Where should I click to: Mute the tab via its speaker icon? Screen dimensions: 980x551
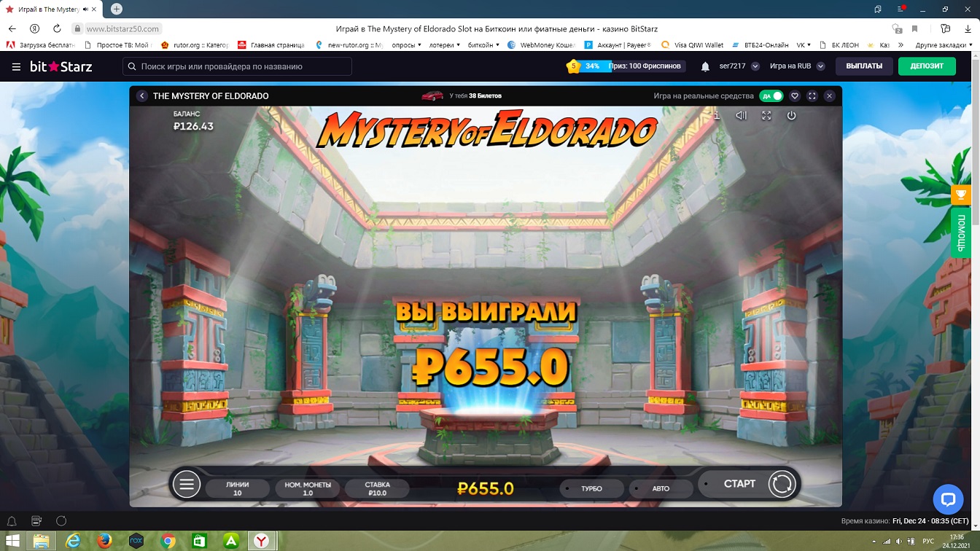(x=85, y=9)
